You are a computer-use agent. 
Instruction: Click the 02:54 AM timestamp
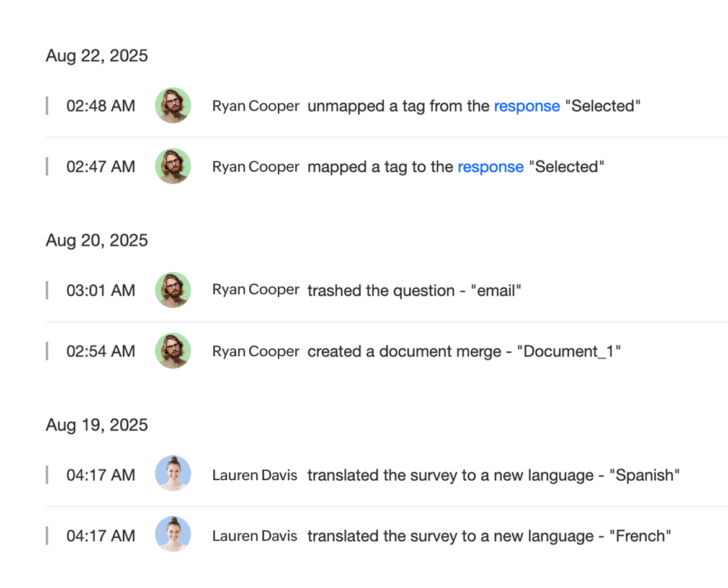[x=100, y=351]
